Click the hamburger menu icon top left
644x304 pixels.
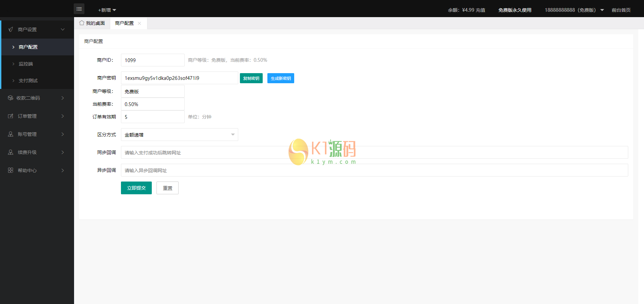coord(79,9)
